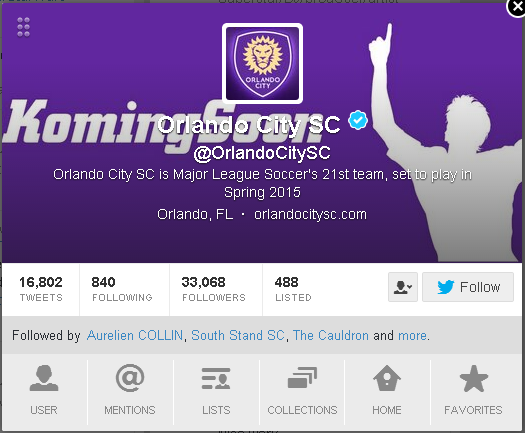Expand the user actions dropdown
Image resolution: width=525 pixels, height=433 pixels.
pyautogui.click(x=403, y=287)
